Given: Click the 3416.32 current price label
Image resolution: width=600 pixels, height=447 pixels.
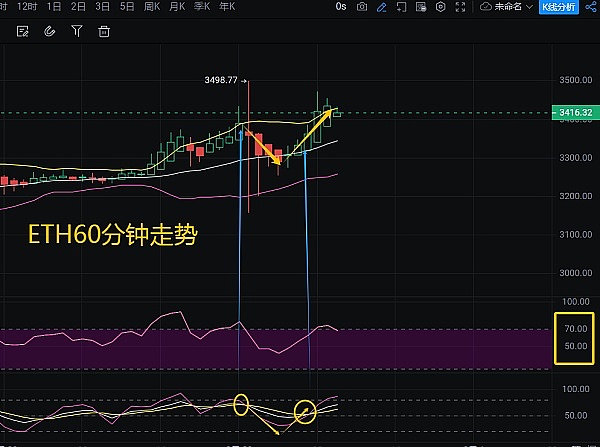Looking at the screenshot, I should pos(569,114).
